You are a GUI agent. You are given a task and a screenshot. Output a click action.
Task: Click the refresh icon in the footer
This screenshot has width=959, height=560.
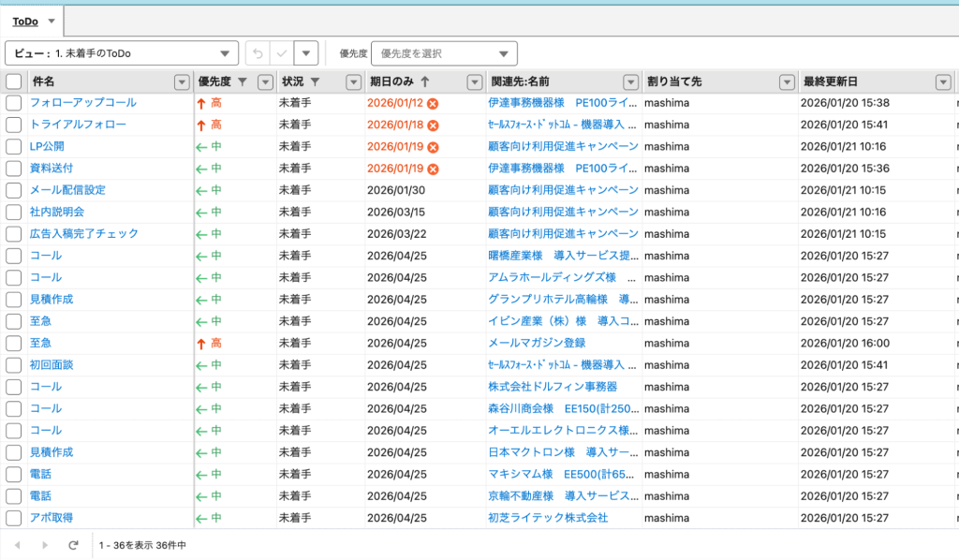pos(73,544)
